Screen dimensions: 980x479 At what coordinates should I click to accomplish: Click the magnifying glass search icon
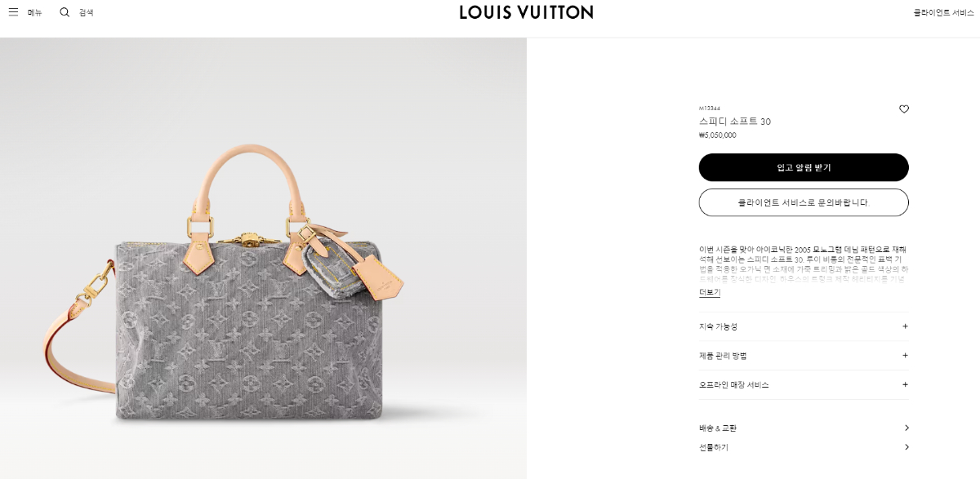[x=65, y=12]
